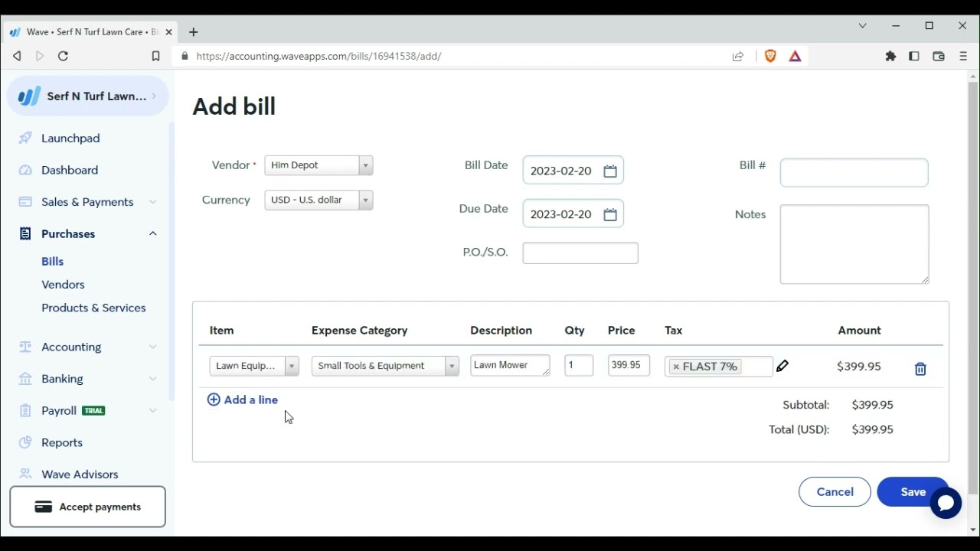Open the Brave wallet icon

(x=939, y=56)
